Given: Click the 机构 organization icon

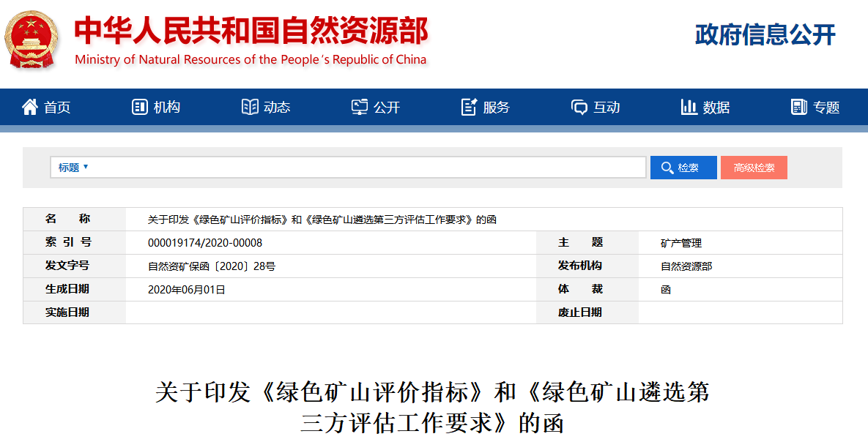Looking at the screenshot, I should point(139,108).
